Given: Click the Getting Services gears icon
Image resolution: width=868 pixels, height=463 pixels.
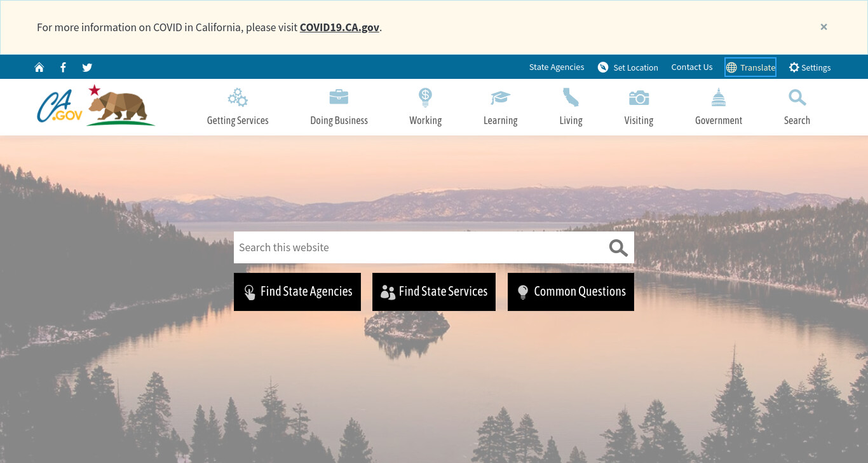Looking at the screenshot, I should [238, 97].
